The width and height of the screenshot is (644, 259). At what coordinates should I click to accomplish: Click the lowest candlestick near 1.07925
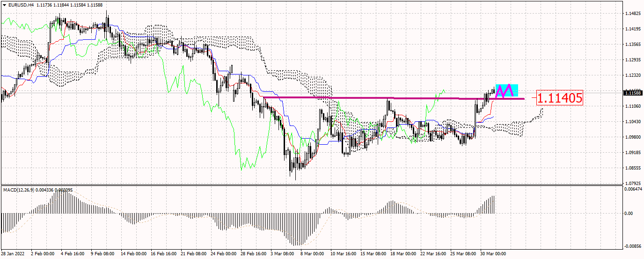click(x=295, y=175)
